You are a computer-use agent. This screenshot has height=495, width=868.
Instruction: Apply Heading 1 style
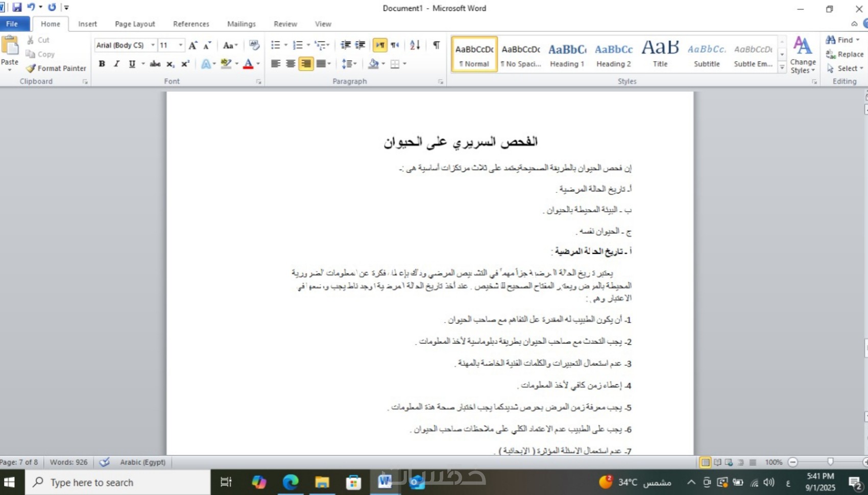pyautogui.click(x=567, y=54)
